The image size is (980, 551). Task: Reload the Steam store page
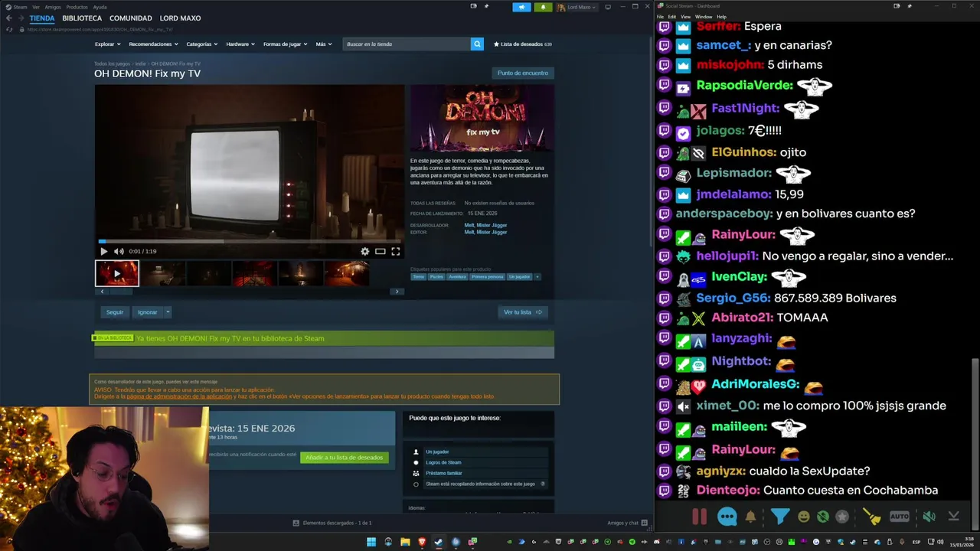tap(9, 29)
